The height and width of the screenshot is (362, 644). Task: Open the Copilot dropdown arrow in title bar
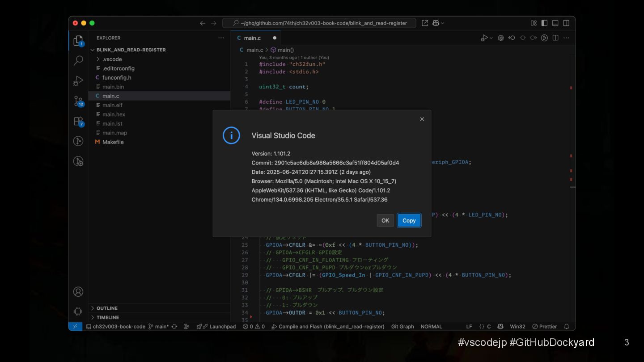coord(443,23)
